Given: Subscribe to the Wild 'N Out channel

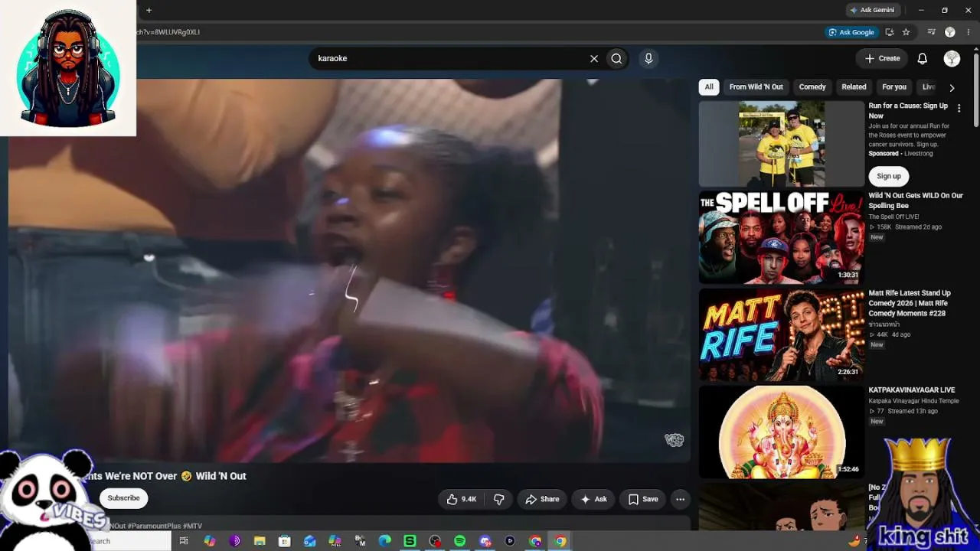Looking at the screenshot, I should tap(123, 498).
